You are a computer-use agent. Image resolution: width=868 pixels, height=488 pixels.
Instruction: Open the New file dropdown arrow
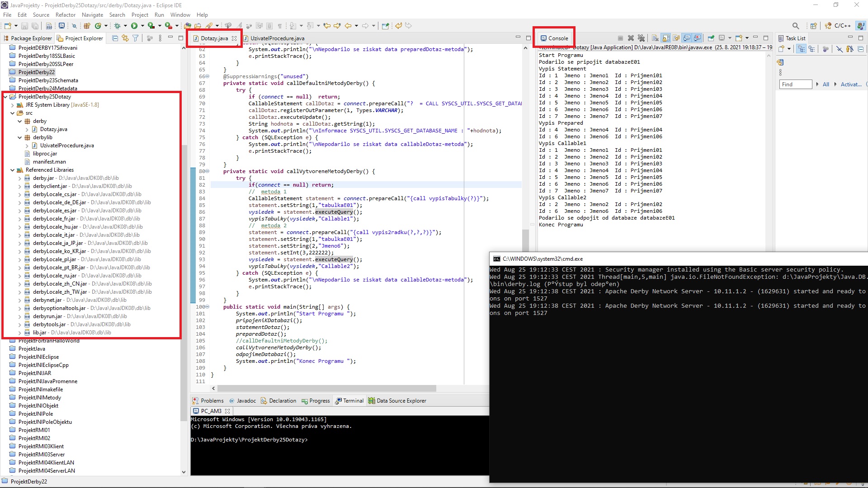[x=16, y=26]
